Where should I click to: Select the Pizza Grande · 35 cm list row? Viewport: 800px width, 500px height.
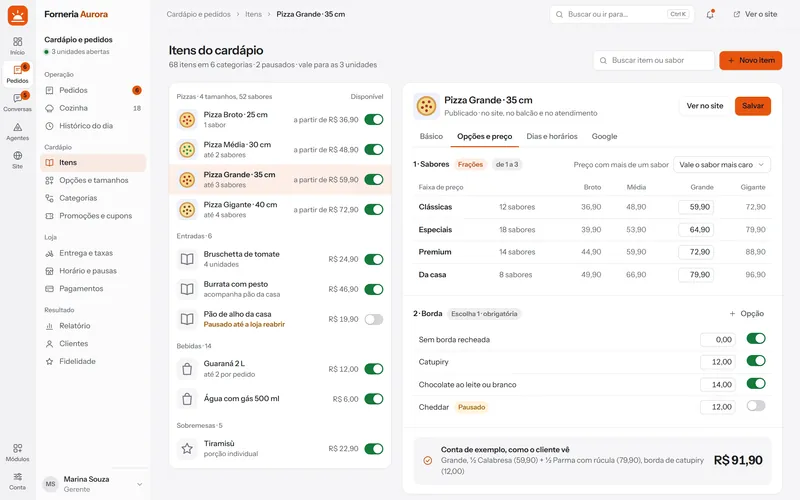point(280,180)
